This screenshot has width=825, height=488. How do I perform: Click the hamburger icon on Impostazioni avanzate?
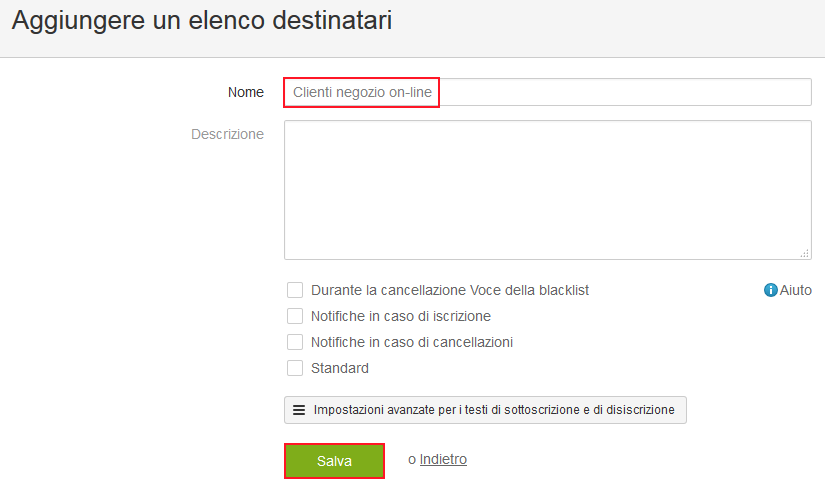point(299,410)
